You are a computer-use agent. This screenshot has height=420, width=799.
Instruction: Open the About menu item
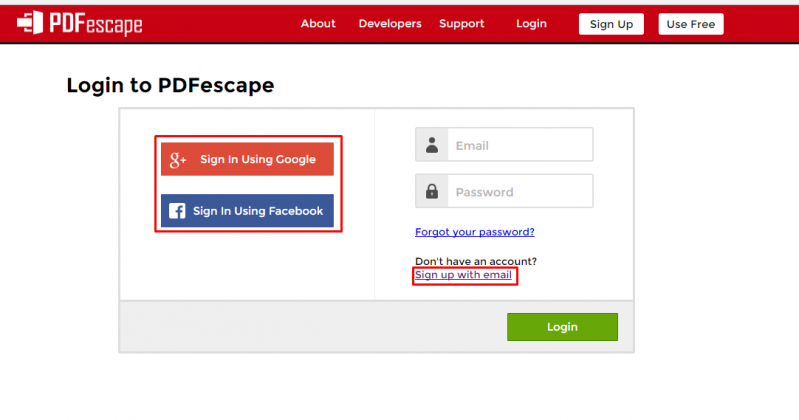click(318, 23)
